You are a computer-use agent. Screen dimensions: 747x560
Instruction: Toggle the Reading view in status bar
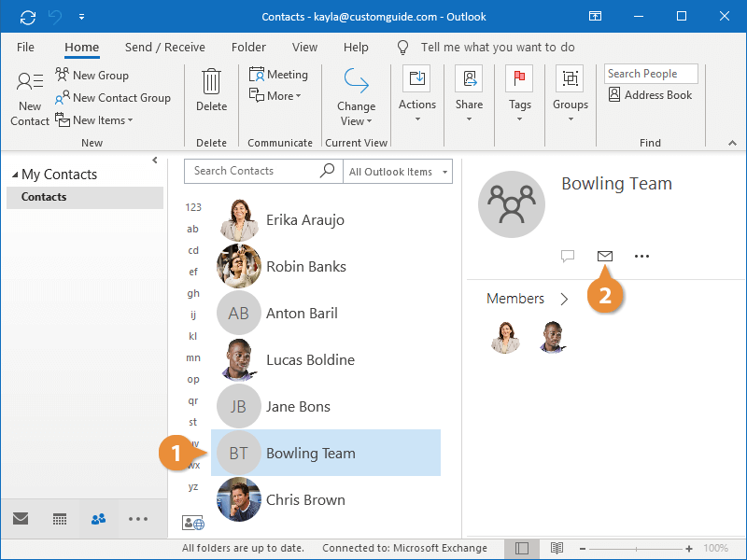557,548
